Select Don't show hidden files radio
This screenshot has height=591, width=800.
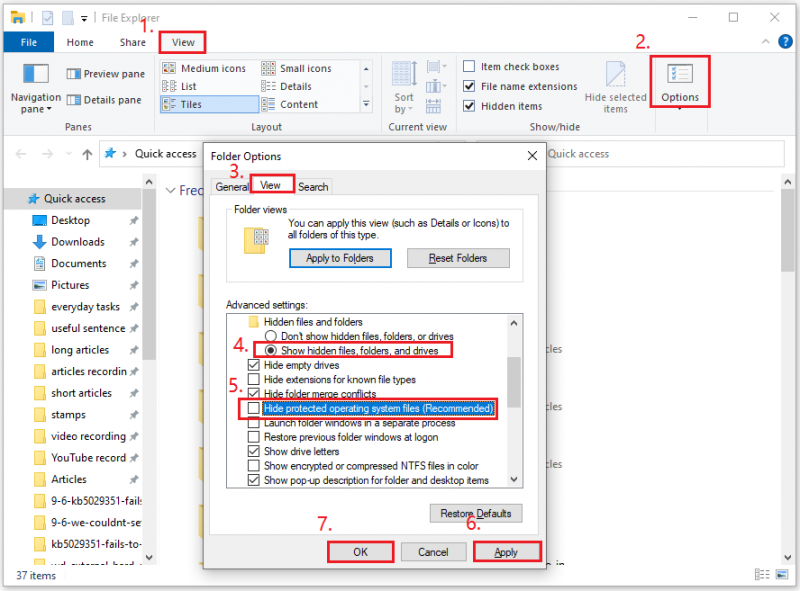(271, 336)
